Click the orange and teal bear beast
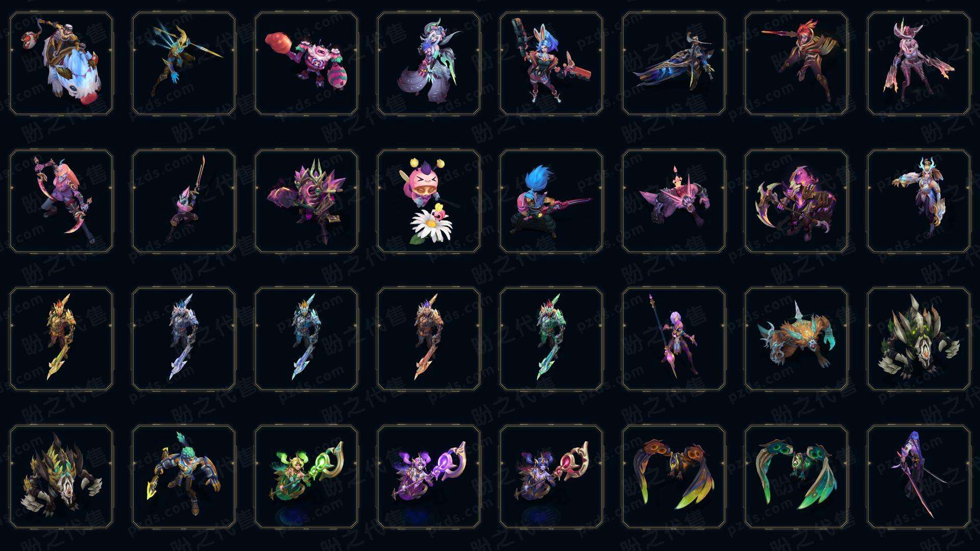 coord(796,339)
